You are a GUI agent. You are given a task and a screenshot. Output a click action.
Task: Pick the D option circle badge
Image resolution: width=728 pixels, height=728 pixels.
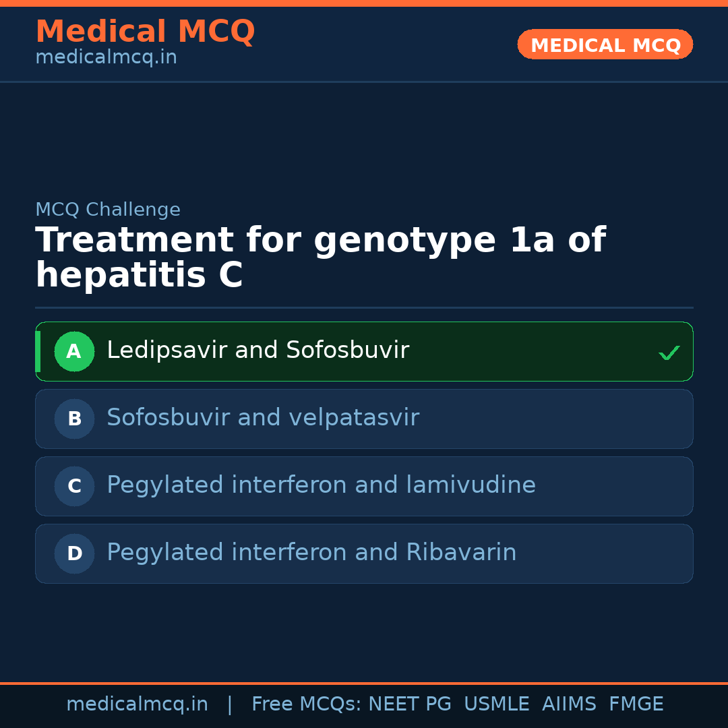click(x=74, y=553)
